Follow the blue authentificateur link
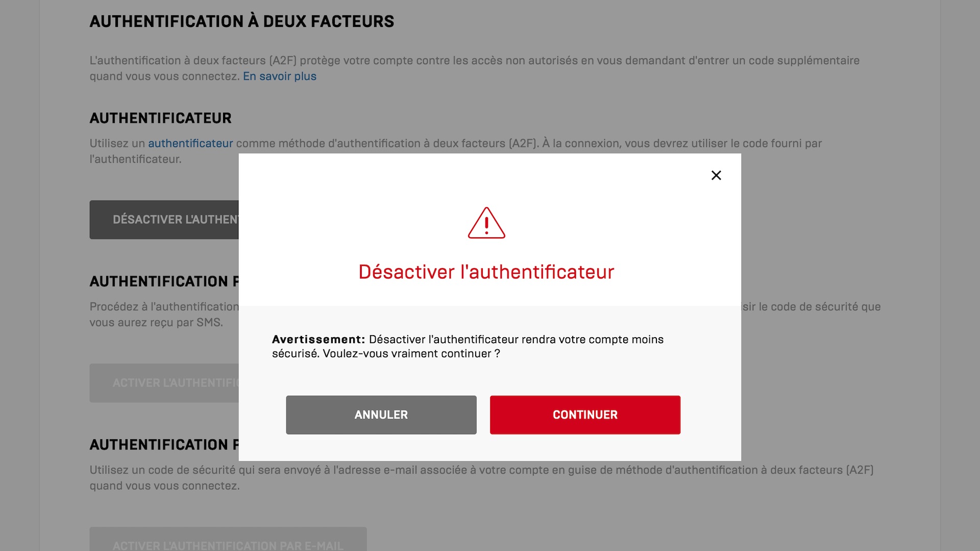 190,144
